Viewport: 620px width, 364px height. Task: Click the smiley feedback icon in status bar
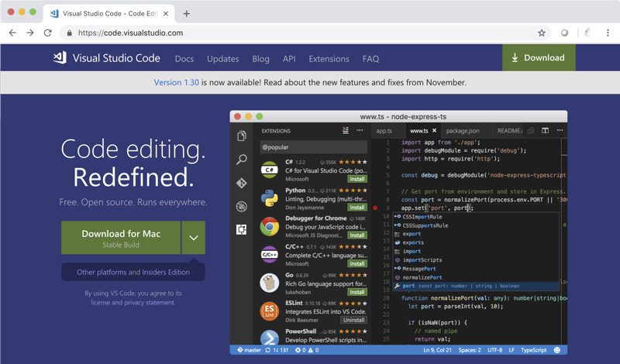557,350
